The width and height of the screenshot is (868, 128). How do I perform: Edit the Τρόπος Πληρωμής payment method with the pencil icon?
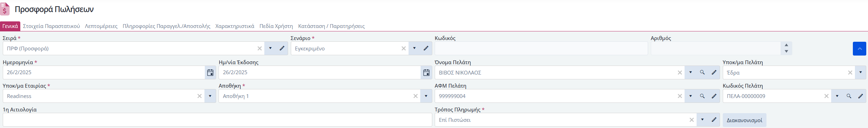(714, 120)
